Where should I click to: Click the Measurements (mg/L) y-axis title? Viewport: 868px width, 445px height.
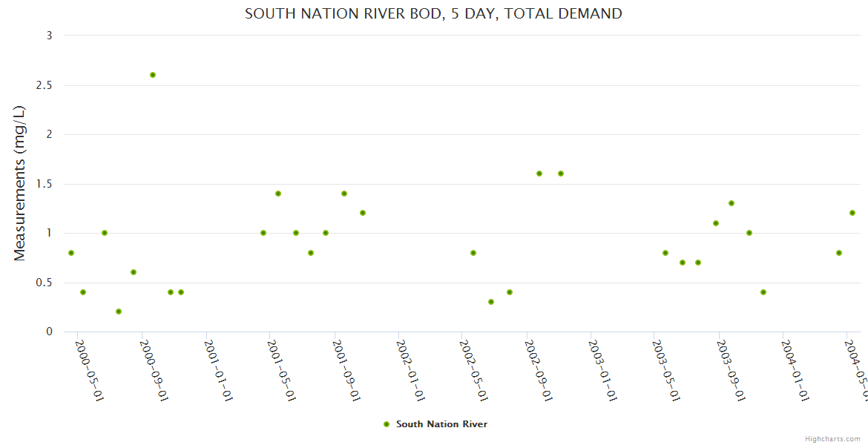[20, 183]
